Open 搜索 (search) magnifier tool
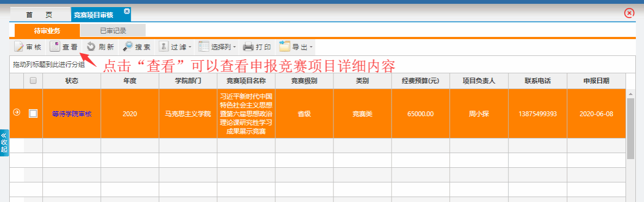Viewport: 644px width, 202px height. pyautogui.click(x=137, y=47)
